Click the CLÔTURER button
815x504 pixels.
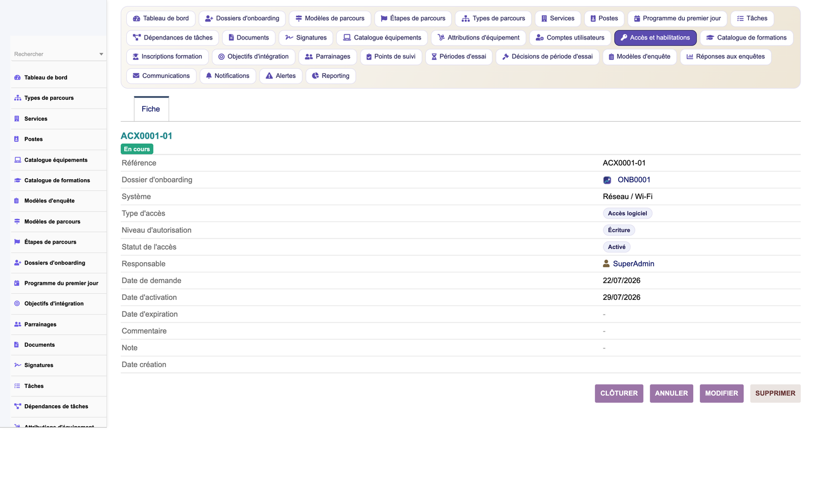click(x=619, y=394)
